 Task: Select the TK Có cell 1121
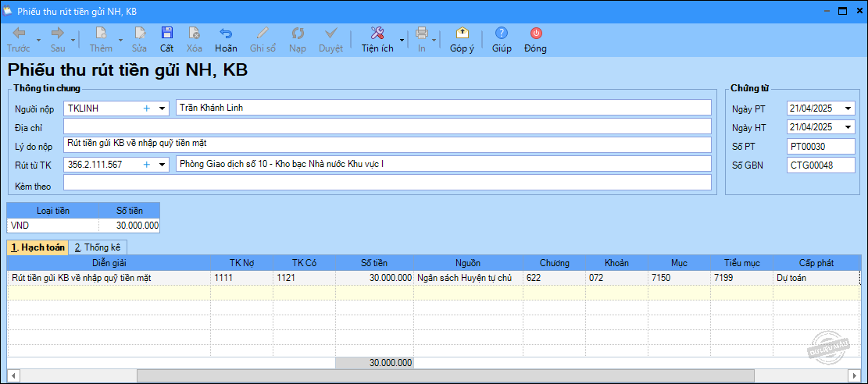[x=305, y=278]
